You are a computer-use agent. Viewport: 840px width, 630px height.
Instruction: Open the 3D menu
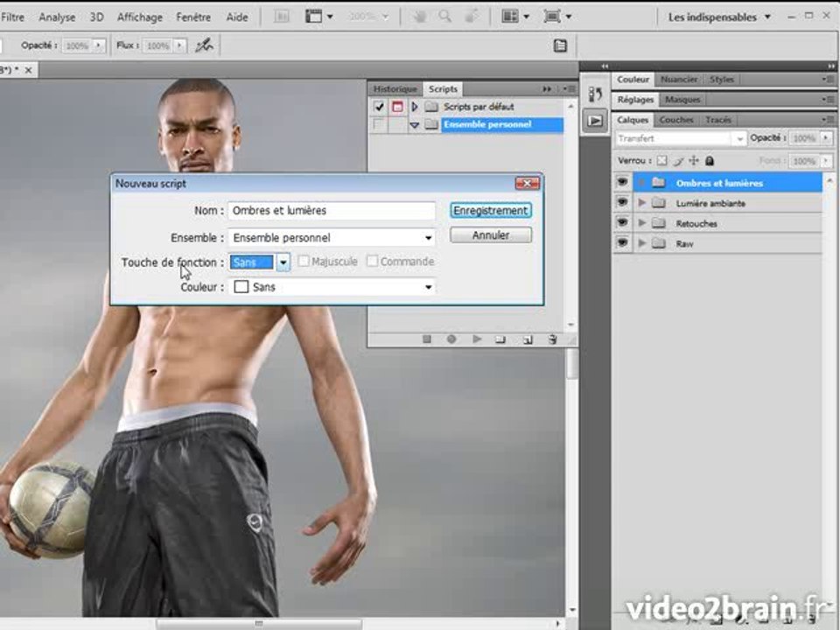pos(96,17)
